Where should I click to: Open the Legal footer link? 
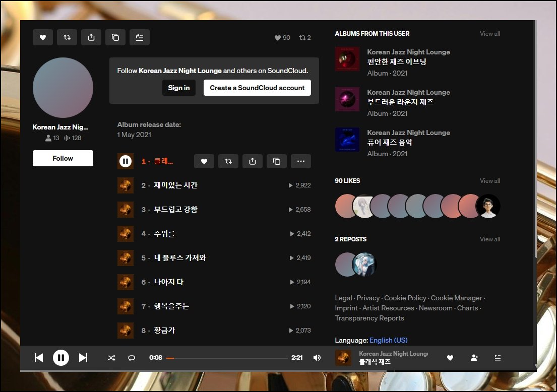(x=343, y=298)
